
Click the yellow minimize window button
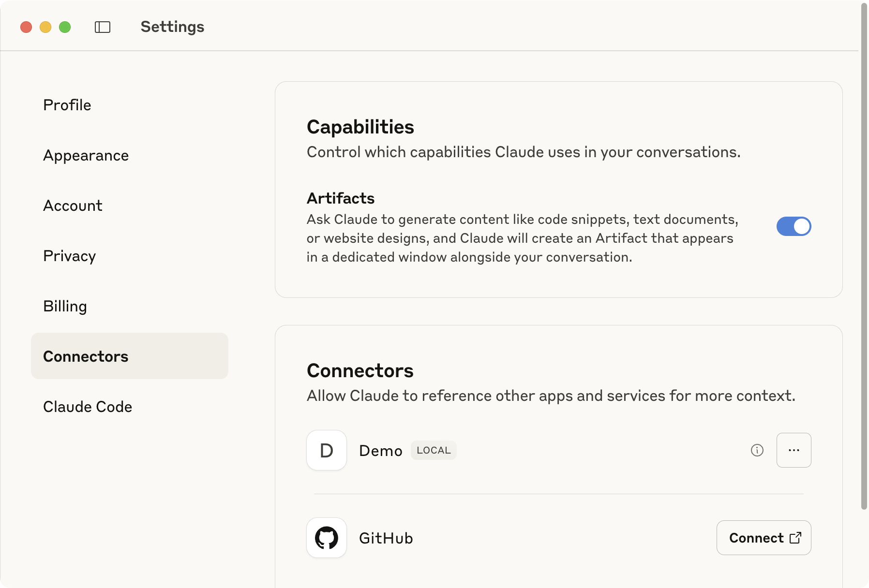click(x=45, y=27)
